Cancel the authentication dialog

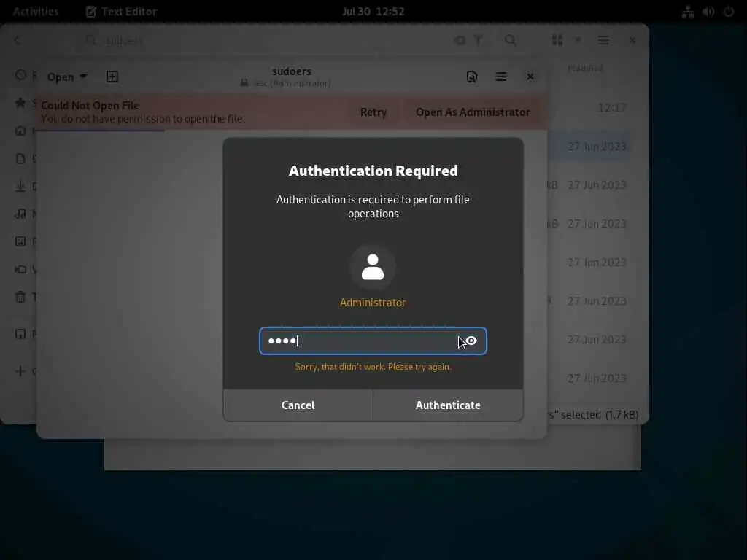coord(298,405)
